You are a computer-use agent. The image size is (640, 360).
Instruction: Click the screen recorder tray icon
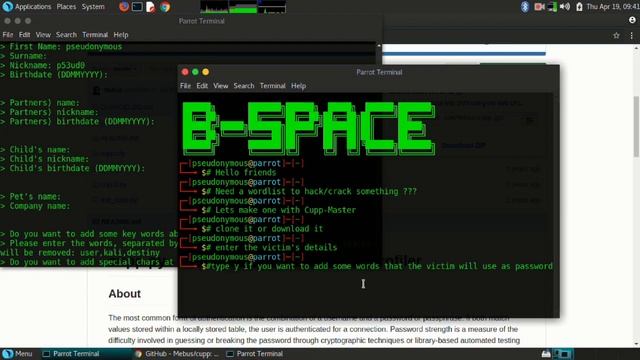pyautogui.click(x=539, y=7)
